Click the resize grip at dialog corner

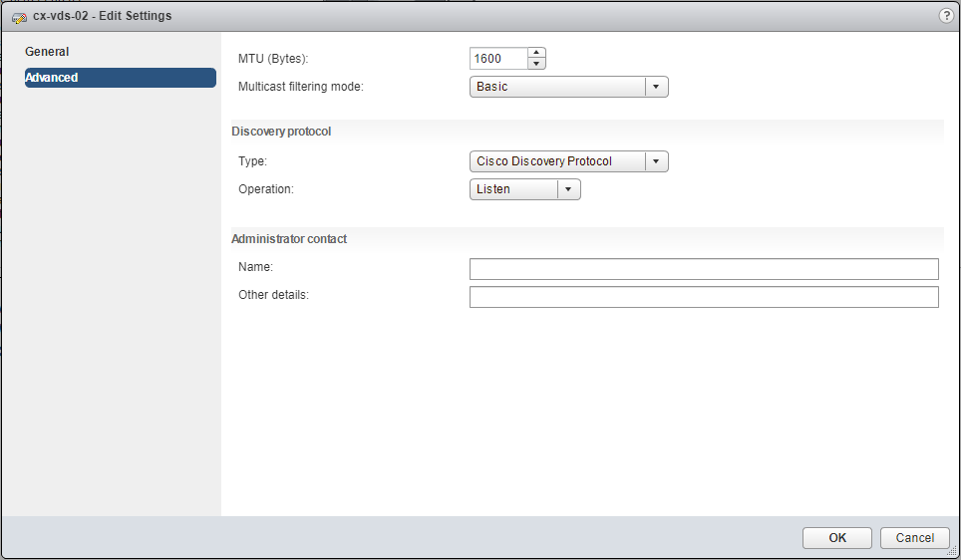click(x=951, y=551)
